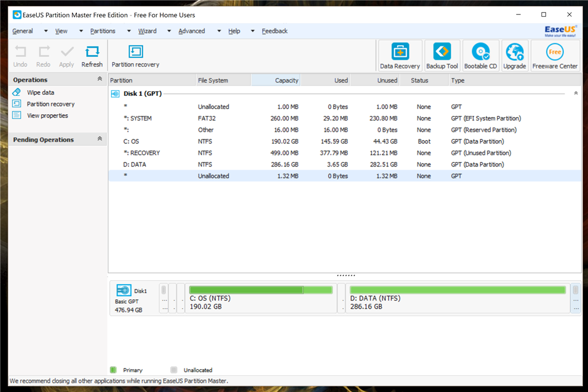The height and width of the screenshot is (392, 588).
Task: Select Wipe data operation
Action: point(41,92)
